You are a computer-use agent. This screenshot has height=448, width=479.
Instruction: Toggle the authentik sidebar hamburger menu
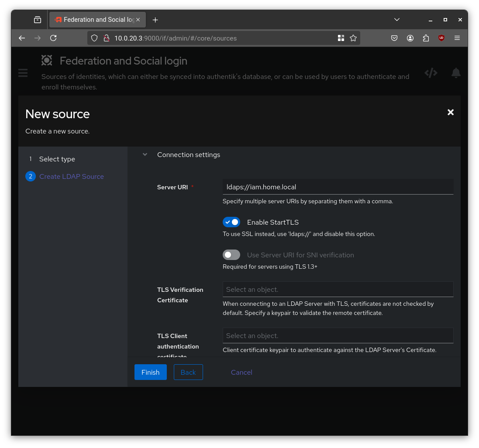(23, 73)
